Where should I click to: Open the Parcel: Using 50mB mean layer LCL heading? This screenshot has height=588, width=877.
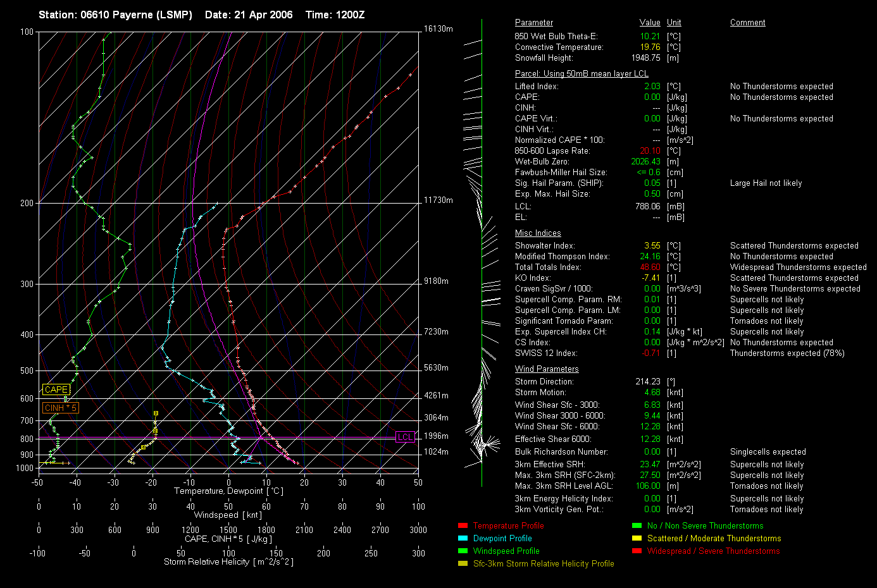click(582, 74)
